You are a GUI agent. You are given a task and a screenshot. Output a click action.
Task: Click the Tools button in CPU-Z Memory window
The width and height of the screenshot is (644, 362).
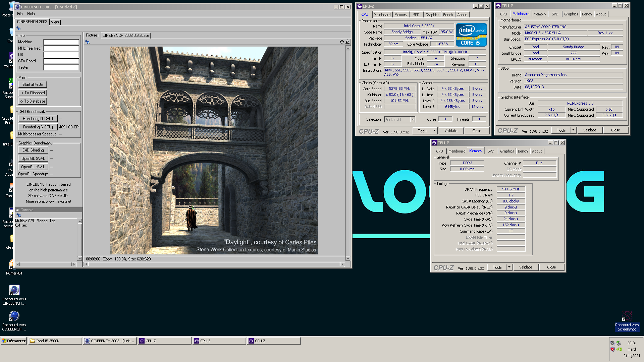pyautogui.click(x=497, y=267)
